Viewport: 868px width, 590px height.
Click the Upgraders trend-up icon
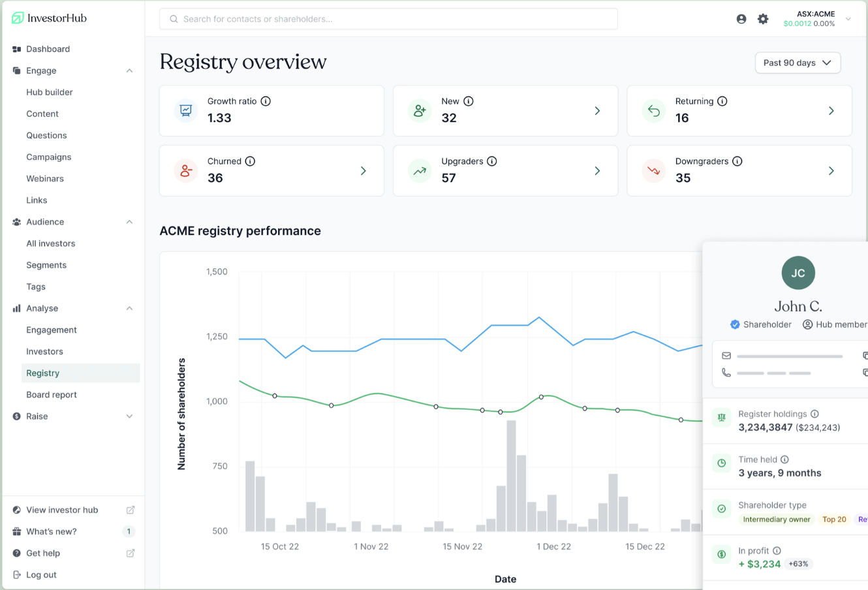(420, 170)
